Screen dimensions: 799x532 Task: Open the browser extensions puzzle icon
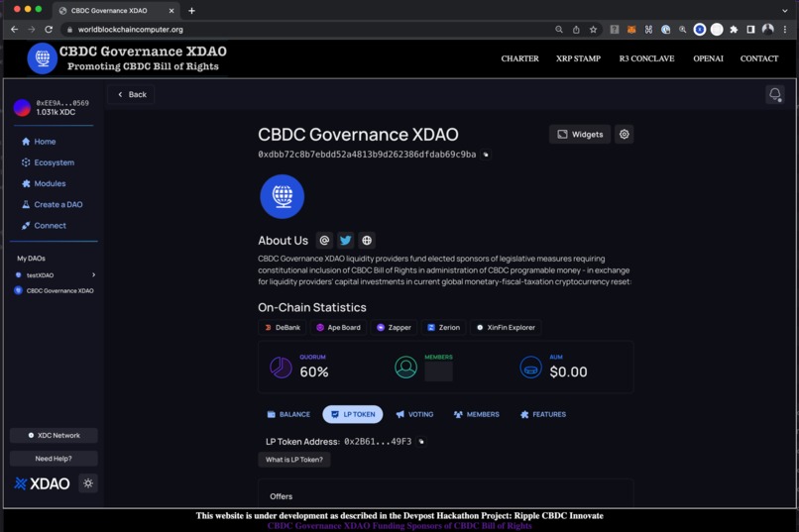coord(734,30)
